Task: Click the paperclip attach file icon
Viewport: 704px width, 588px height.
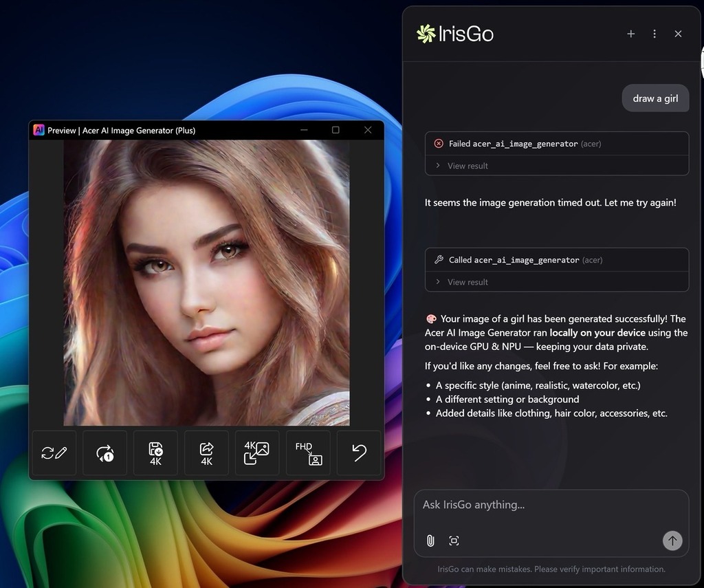Action: point(430,541)
